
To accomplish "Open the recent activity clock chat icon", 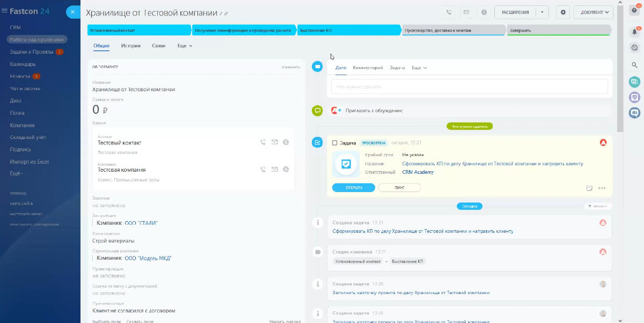I will [634, 48].
